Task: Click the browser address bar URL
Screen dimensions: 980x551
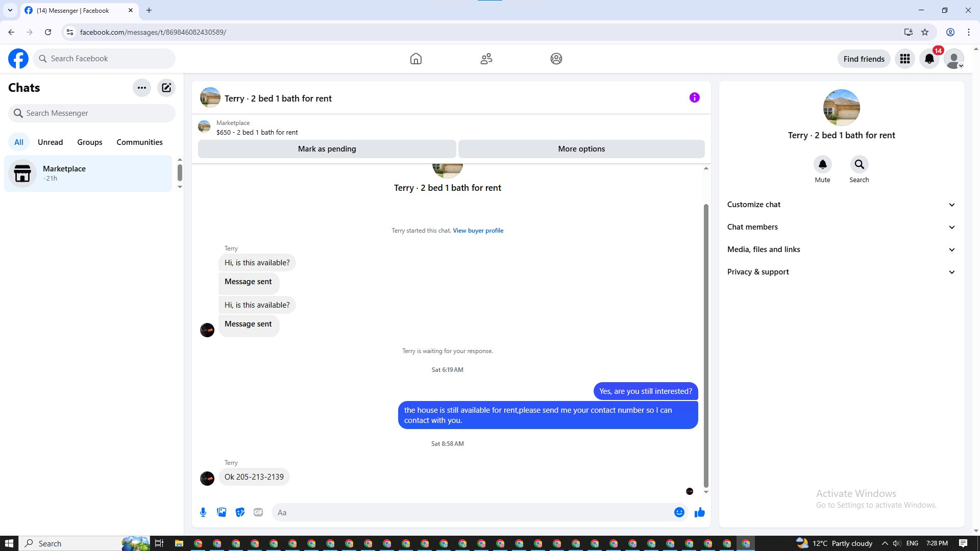Action: point(153,32)
